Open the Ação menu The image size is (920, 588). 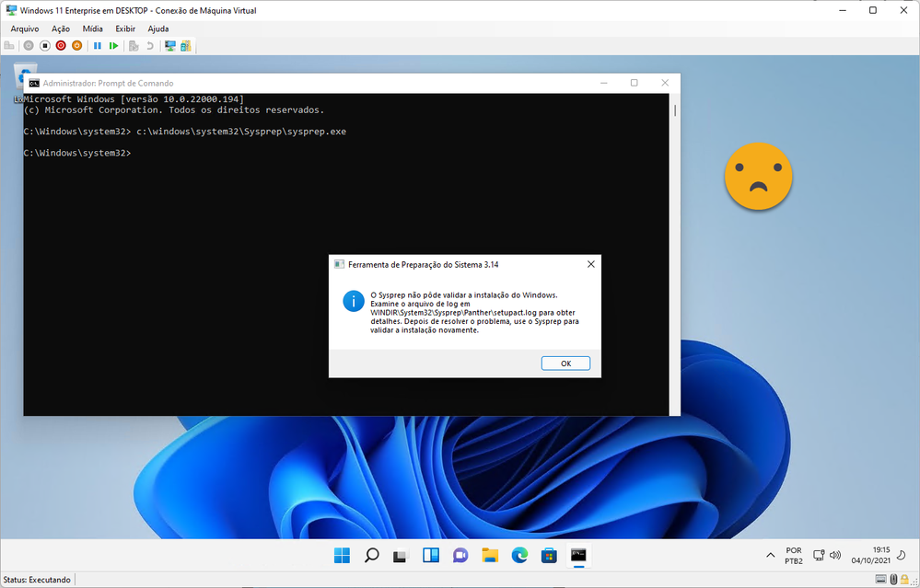(61, 29)
